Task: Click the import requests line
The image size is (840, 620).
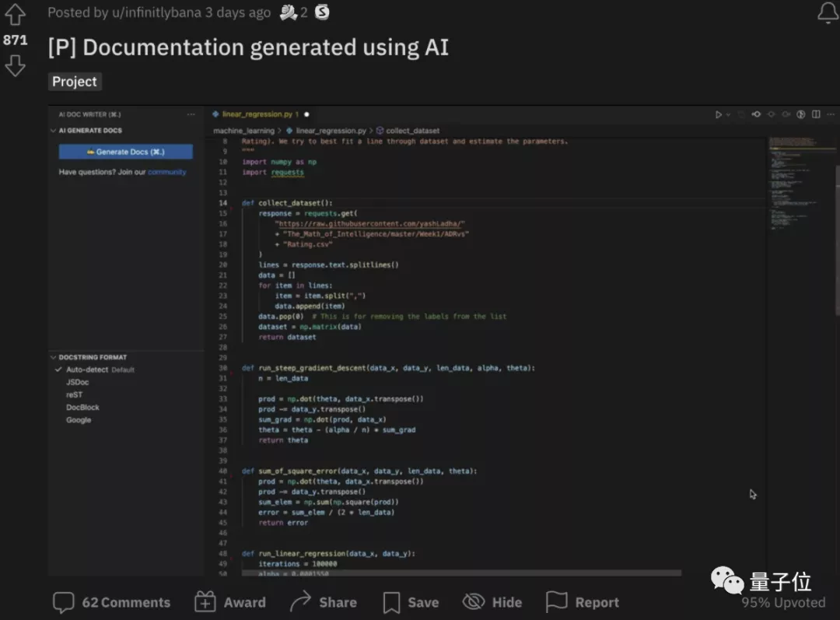Action: point(273,172)
